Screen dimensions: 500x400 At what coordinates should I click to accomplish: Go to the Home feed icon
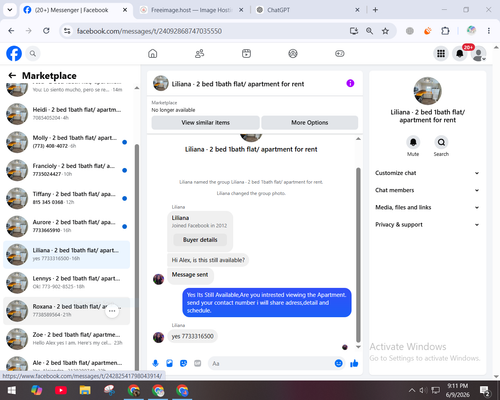(x=153, y=53)
